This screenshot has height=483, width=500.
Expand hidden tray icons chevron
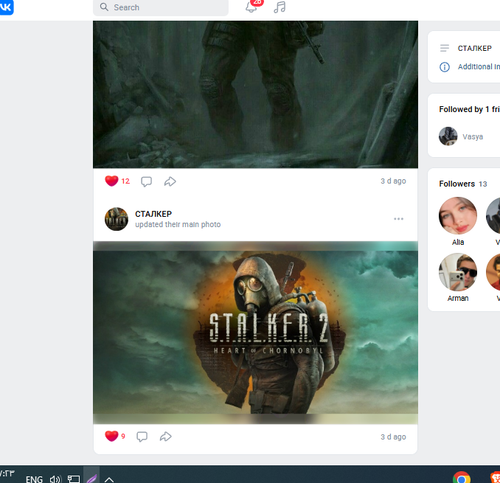pos(109,480)
